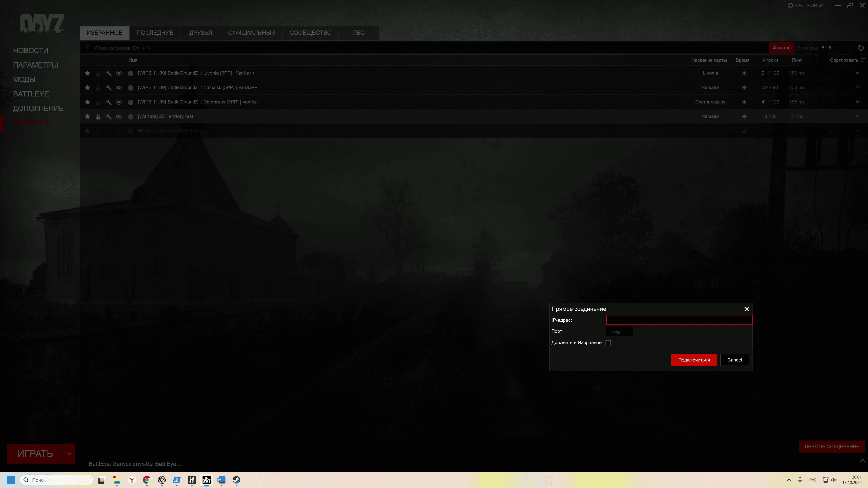Click mods wrench icon on Namalsk BattleGroundZ row
The image size is (868, 488).
point(108,88)
